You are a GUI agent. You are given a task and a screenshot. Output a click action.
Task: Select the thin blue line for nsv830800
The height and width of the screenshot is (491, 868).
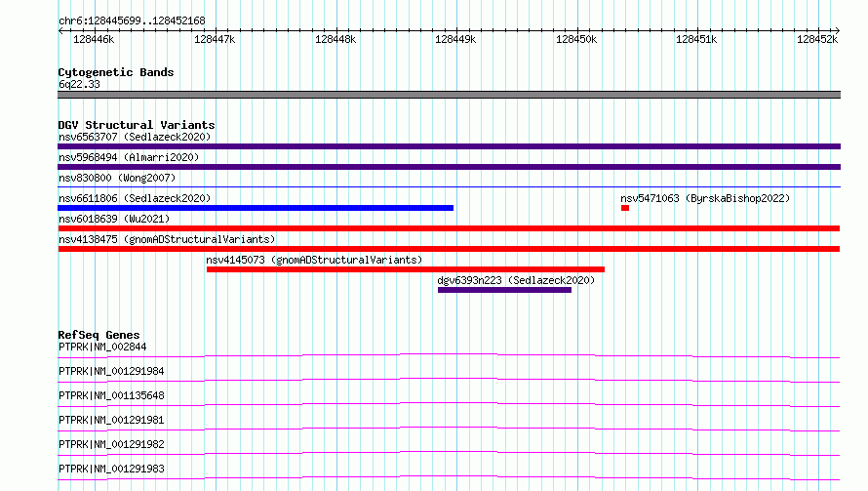(x=449, y=187)
